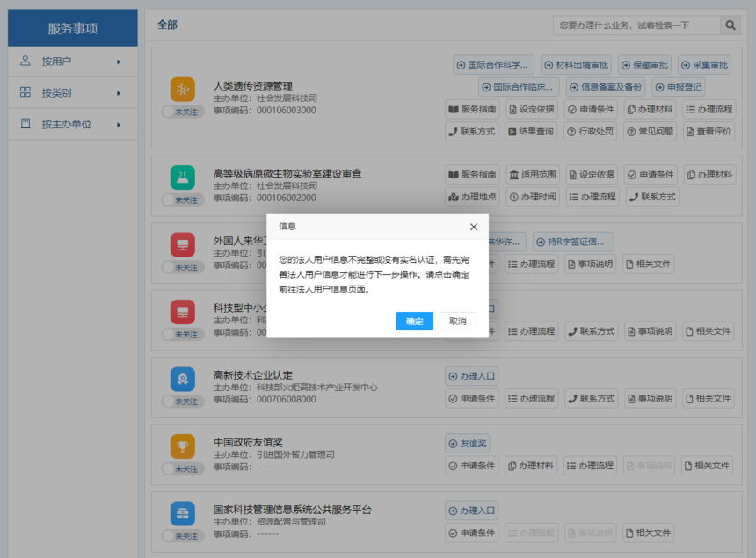Click the 人类遗传资源管理 orange service icon
The height and width of the screenshot is (558, 756).
(183, 90)
